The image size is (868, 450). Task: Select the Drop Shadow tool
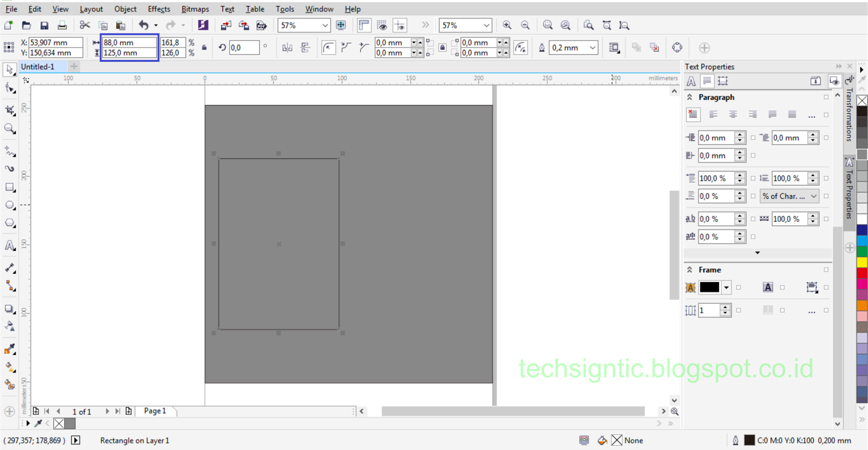click(x=10, y=308)
